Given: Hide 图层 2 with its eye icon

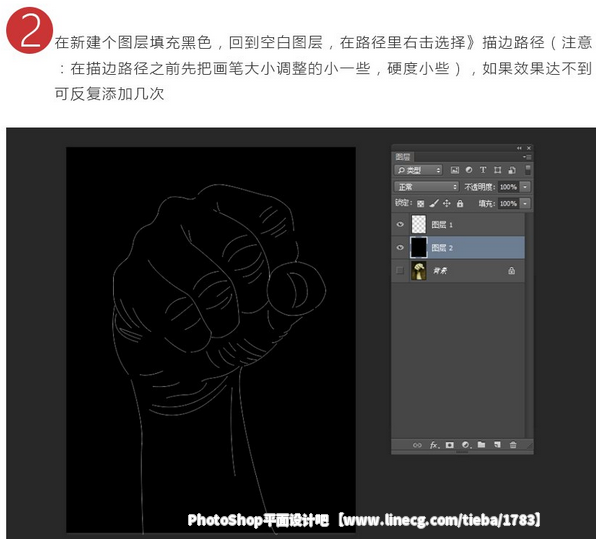Looking at the screenshot, I should pos(400,247).
